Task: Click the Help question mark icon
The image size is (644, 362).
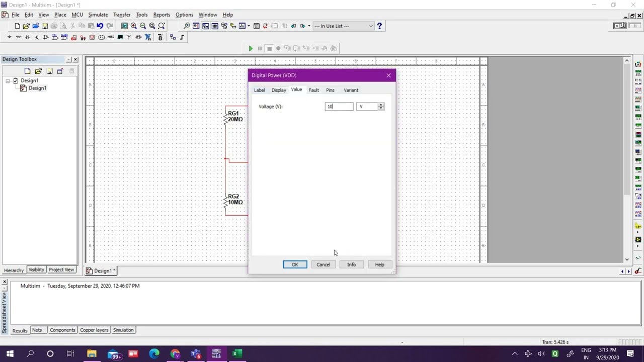Action: tap(379, 26)
